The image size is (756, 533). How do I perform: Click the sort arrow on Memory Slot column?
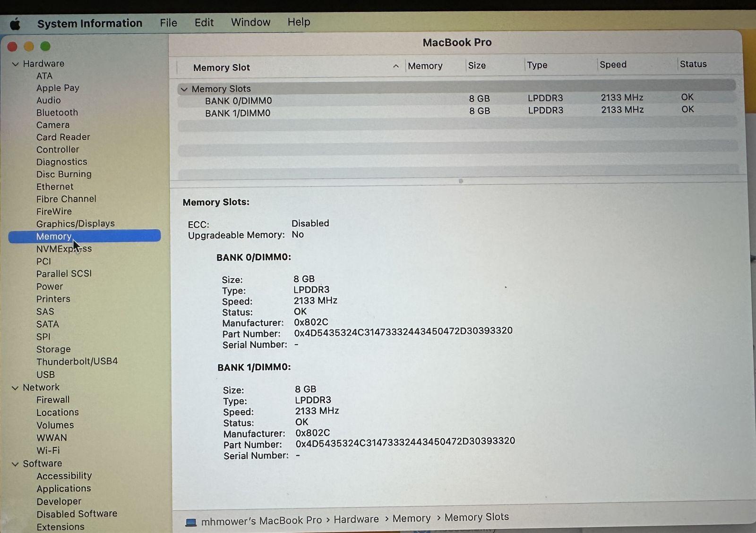[395, 67]
